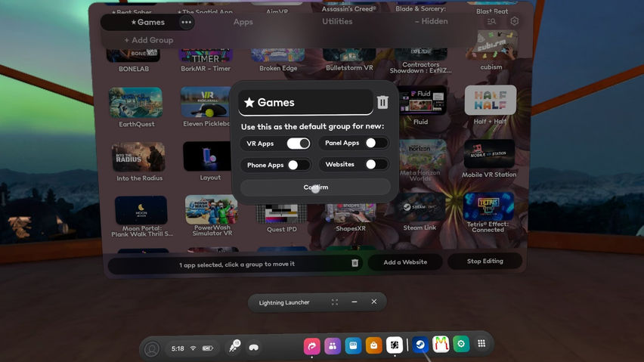Image resolution: width=644 pixels, height=362 pixels.
Task: Click trash icon in the selection bar
Action: tap(355, 263)
